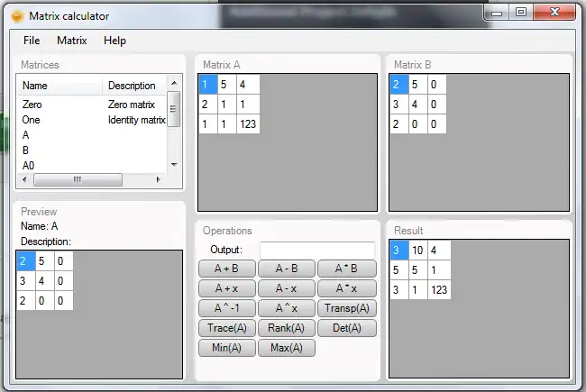Viewport: 586px width, 392px height.
Task: Click the vertical scrollbar thumb in Matrices
Action: pyautogui.click(x=174, y=109)
